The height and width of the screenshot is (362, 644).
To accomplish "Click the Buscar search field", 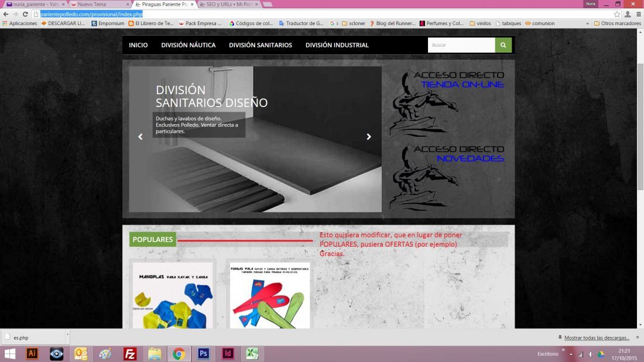I will pos(461,45).
